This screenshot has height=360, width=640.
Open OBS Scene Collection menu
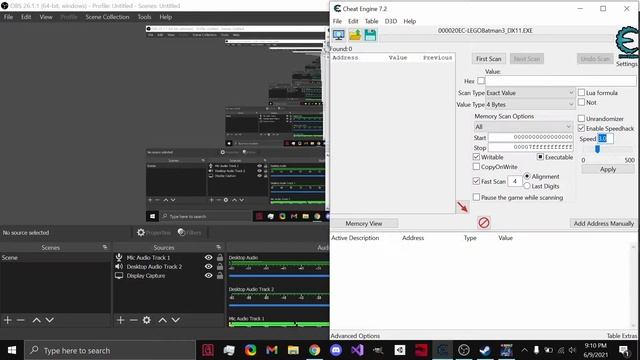tap(107, 17)
